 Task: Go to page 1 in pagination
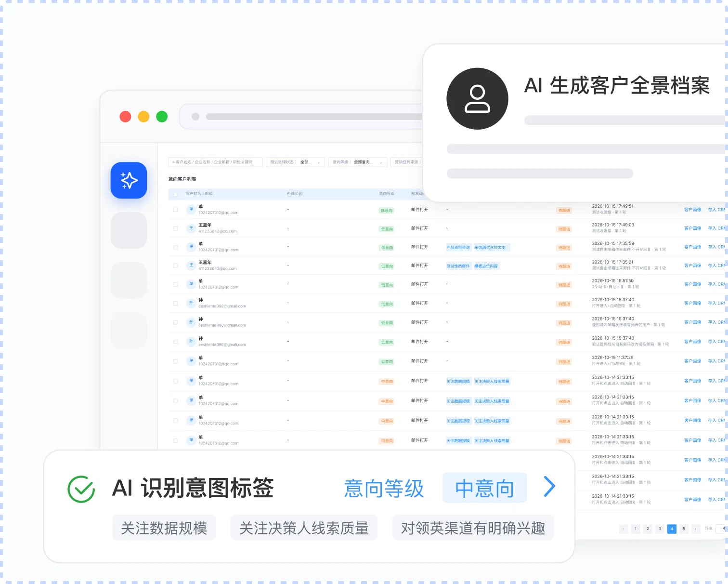(636, 529)
